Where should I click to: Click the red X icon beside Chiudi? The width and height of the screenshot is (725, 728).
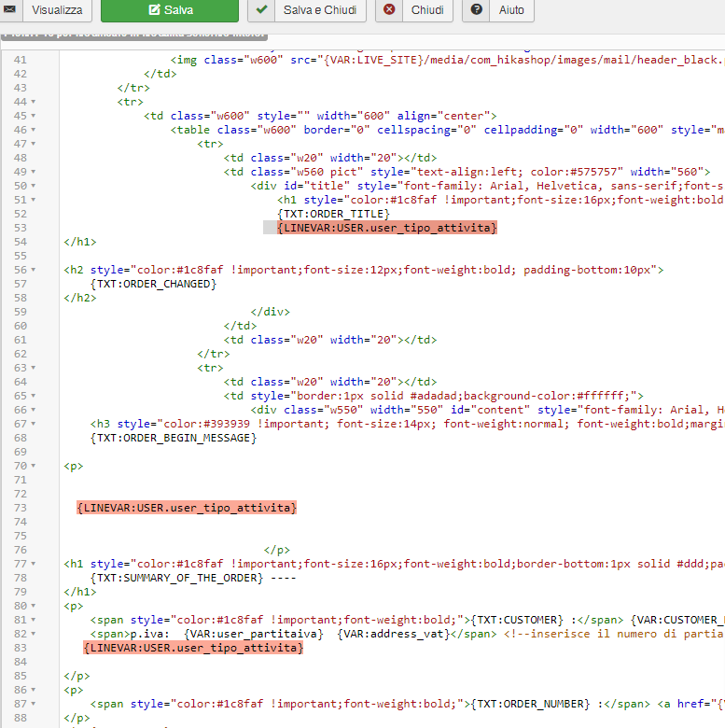[x=389, y=10]
